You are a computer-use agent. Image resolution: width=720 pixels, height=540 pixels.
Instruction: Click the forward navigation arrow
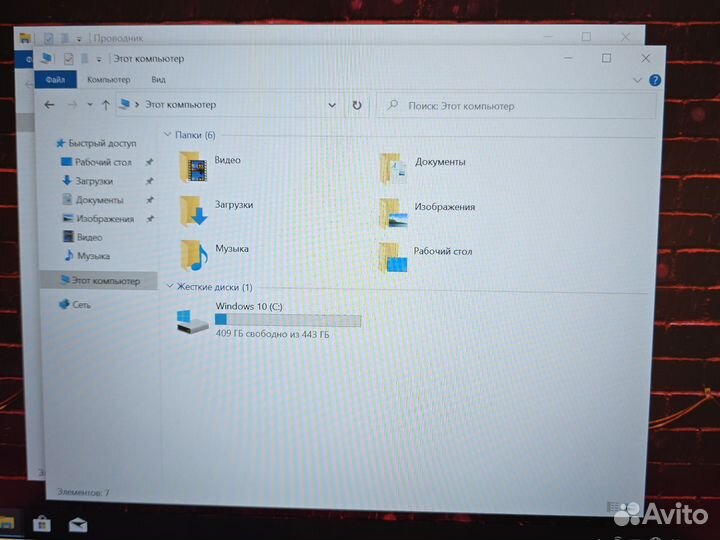[73, 105]
